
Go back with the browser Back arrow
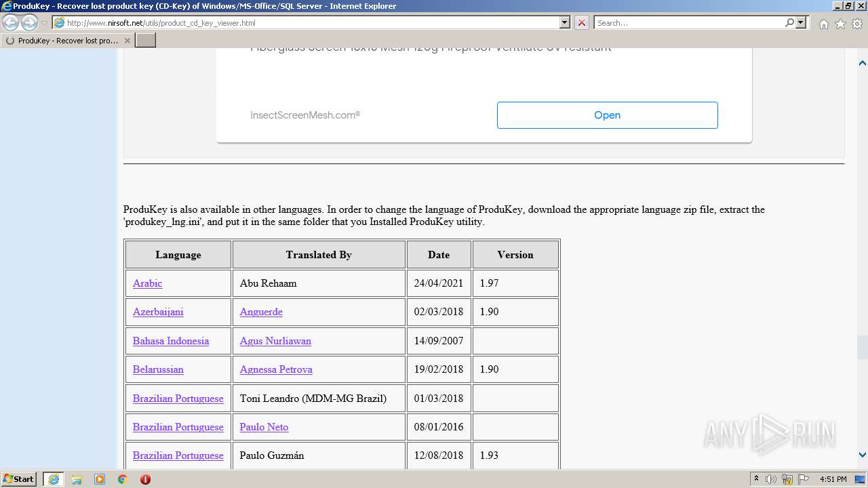(11, 23)
